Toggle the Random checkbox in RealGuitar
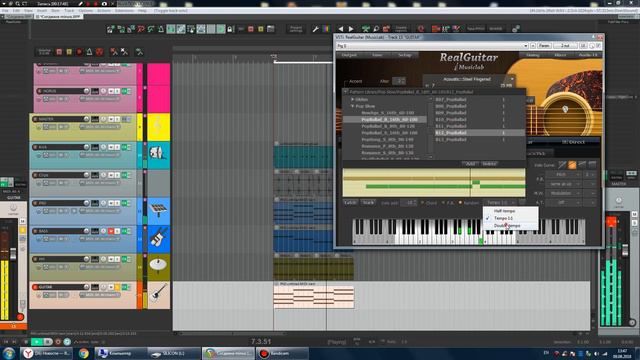The height and width of the screenshot is (360, 640). click(460, 203)
